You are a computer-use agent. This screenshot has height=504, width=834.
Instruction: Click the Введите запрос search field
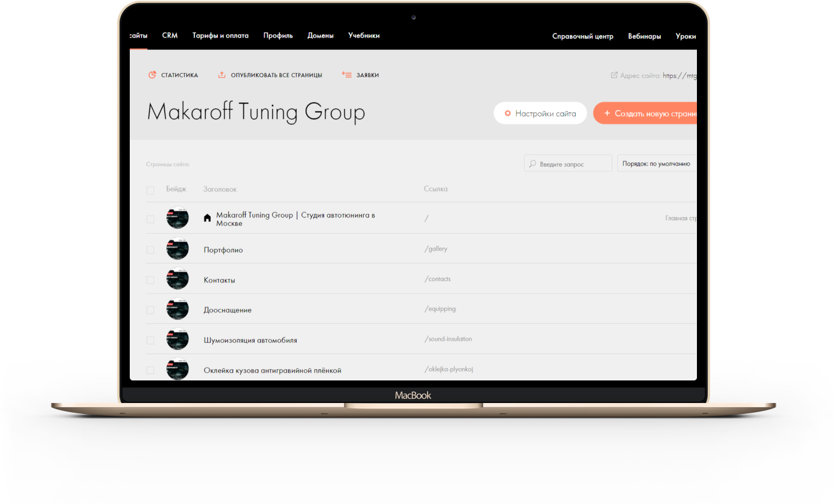click(x=568, y=163)
